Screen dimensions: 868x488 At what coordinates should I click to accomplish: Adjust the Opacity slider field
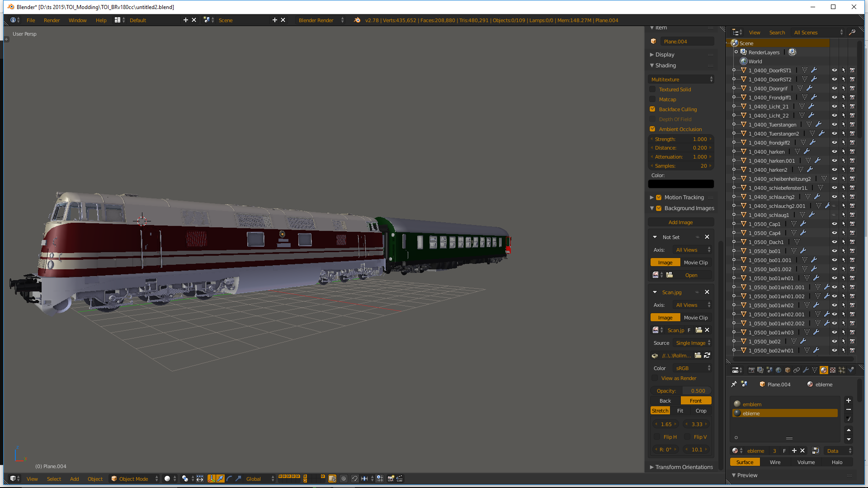pos(681,391)
